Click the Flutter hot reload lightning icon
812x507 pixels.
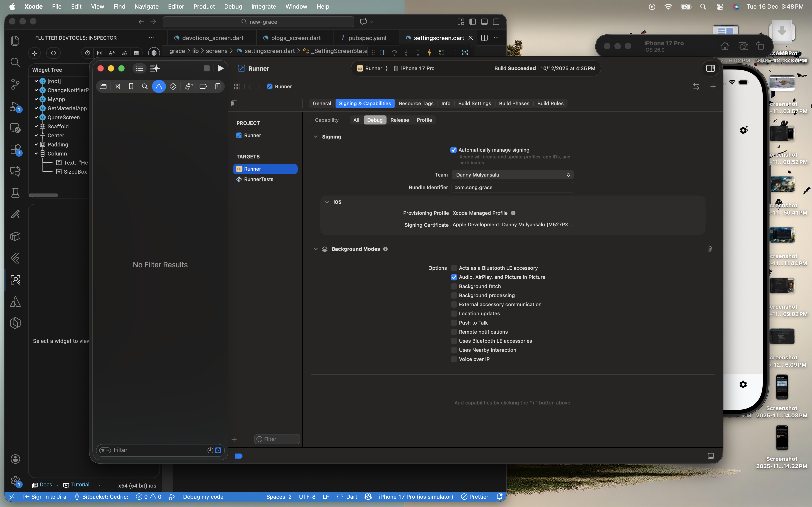(x=429, y=53)
